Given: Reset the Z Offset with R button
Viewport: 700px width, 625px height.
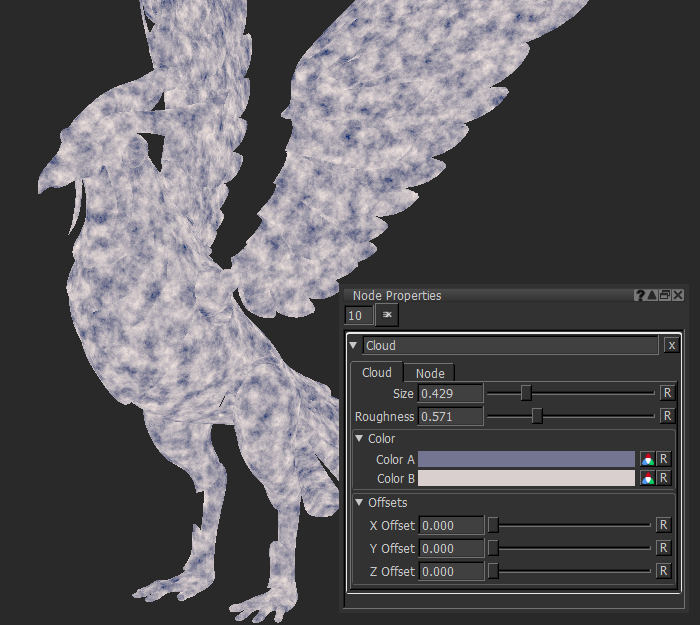Looking at the screenshot, I should [x=663, y=571].
